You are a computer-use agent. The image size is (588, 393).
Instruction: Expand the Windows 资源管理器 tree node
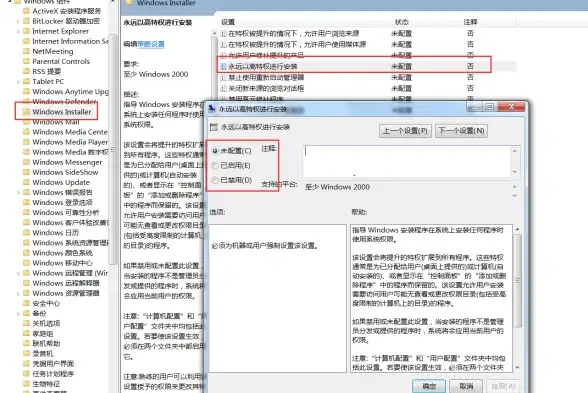(x=18, y=293)
